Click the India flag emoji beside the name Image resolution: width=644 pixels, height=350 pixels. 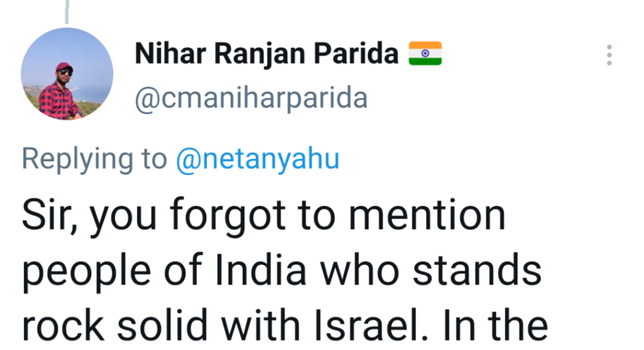click(425, 54)
